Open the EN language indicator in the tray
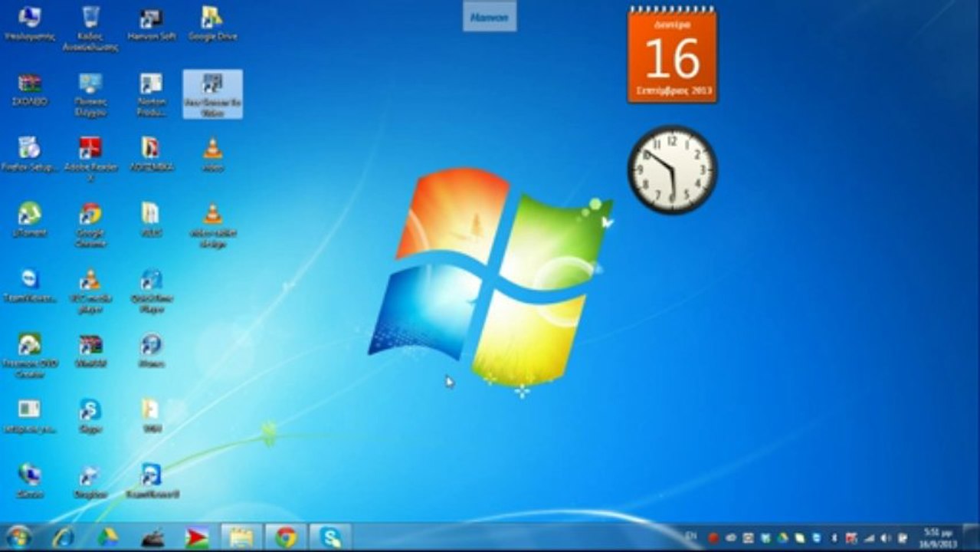The image size is (980, 552). (691, 535)
